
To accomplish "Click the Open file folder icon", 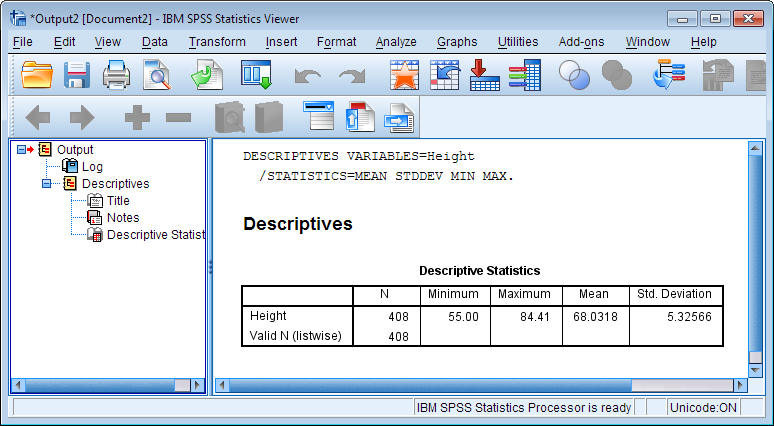I will pyautogui.click(x=37, y=75).
